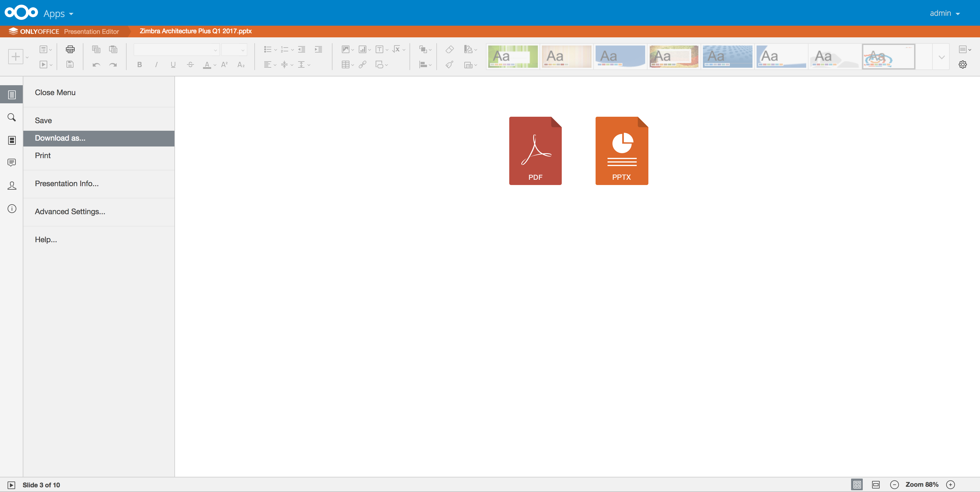Click the Print icon in the toolbar
980x492 pixels.
tap(70, 49)
